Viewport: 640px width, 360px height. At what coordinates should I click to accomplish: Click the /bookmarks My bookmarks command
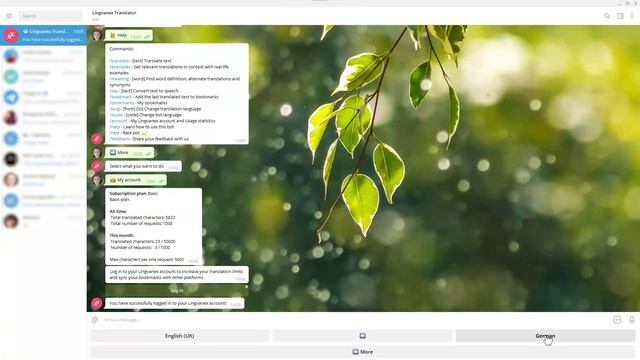click(x=122, y=103)
